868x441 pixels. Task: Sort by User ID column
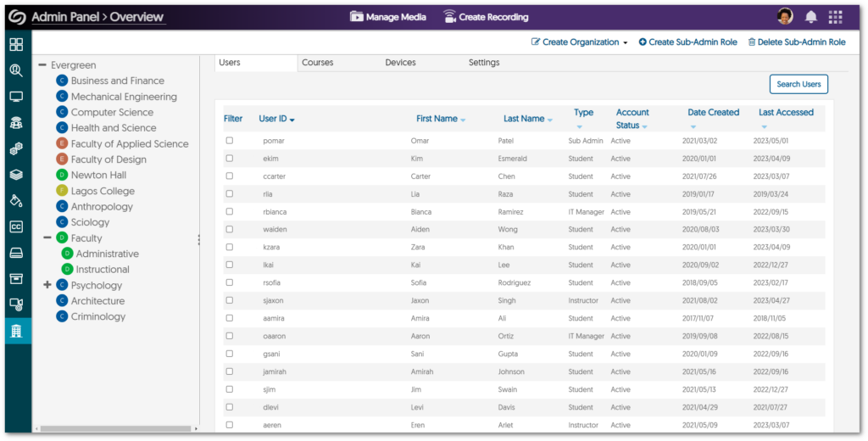coord(276,119)
